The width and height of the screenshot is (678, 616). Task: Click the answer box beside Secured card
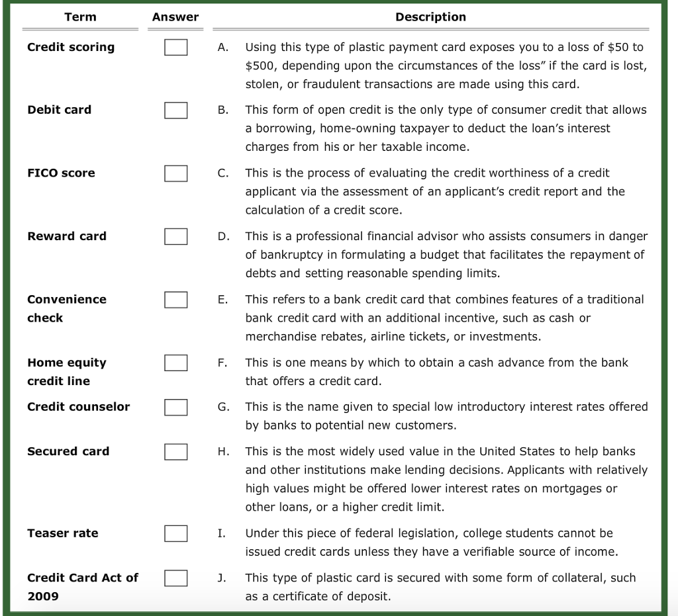tap(175, 452)
